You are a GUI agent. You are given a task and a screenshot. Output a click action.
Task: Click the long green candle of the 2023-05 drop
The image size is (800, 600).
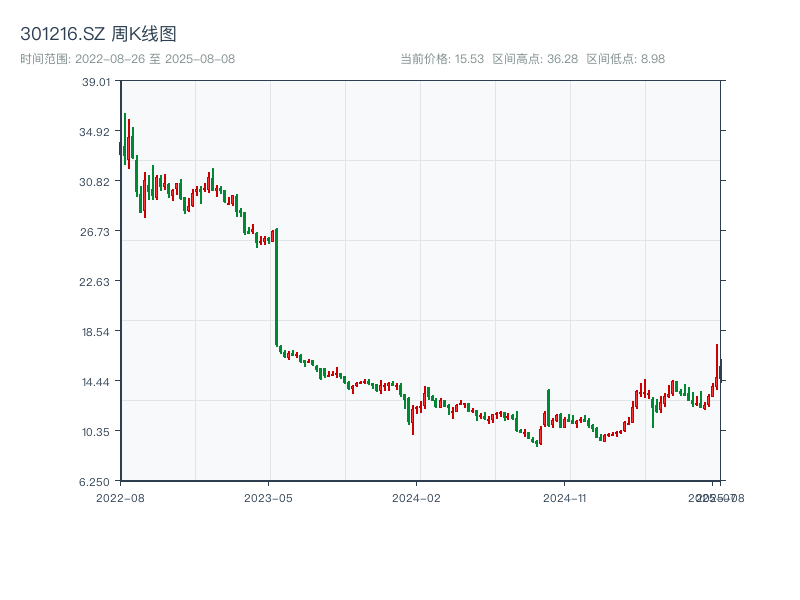coord(276,290)
